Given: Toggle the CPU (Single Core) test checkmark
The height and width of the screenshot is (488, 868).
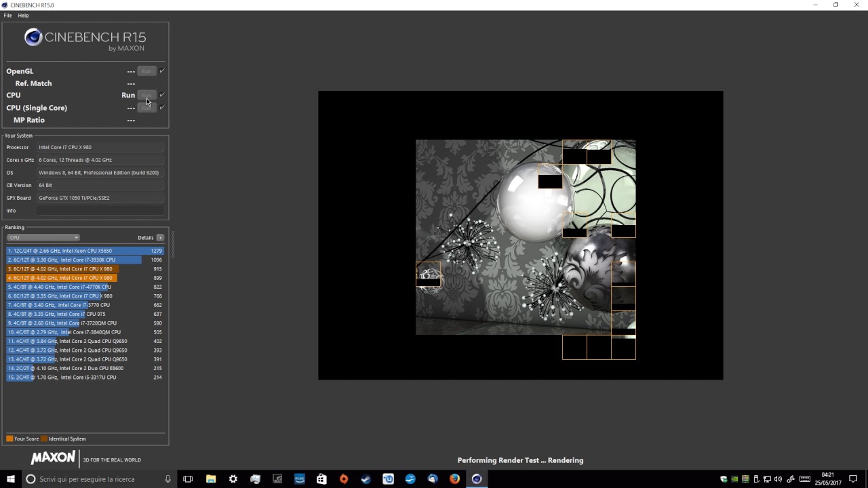Looking at the screenshot, I should 162,108.
